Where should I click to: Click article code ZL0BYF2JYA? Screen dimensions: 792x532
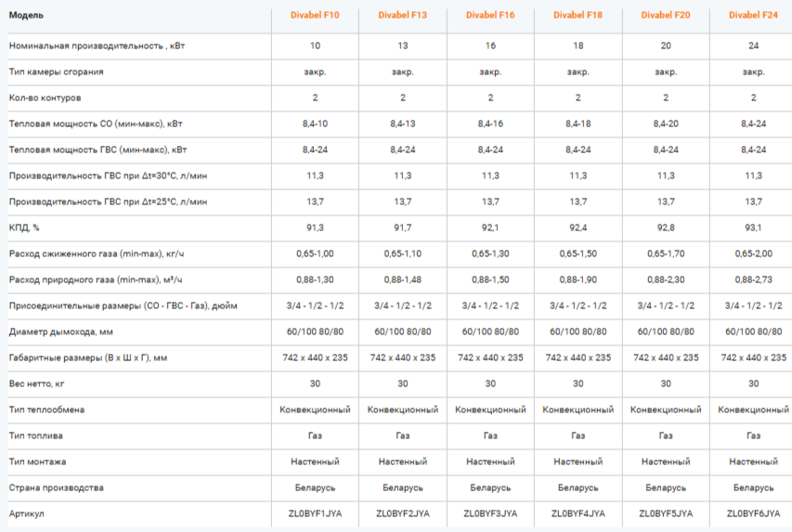click(x=403, y=513)
